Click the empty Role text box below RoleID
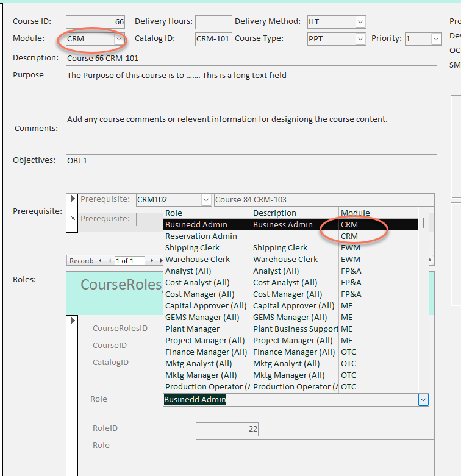The width and height of the screenshot is (461, 476). point(315,452)
